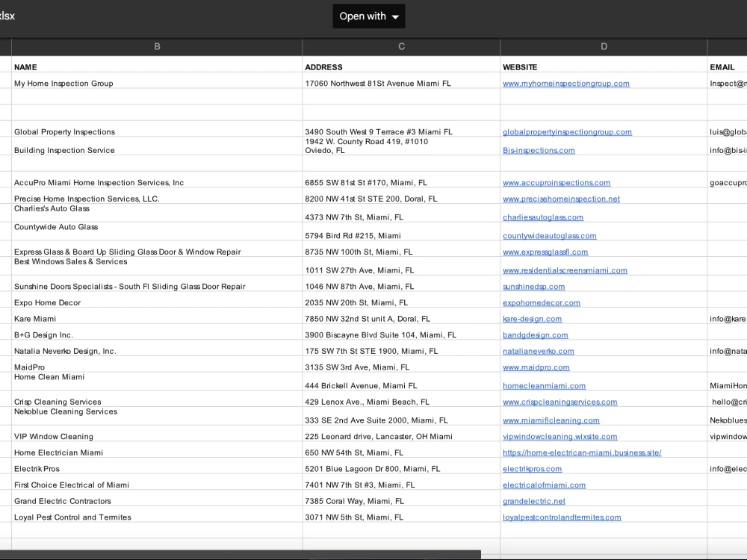Select address '3900 Biscayne Blvd Suite 104, Miami, FL'
Viewport: 747px width, 560px height.
[401, 333]
